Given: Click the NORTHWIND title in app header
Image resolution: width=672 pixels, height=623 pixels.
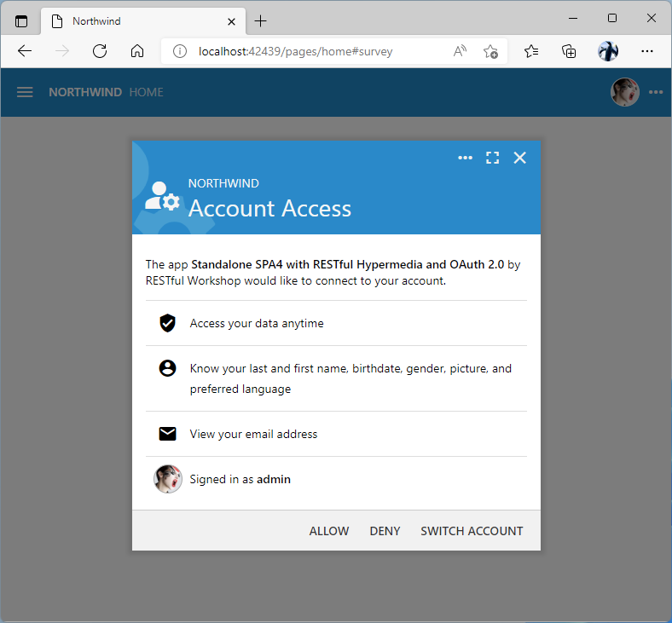Looking at the screenshot, I should [85, 92].
